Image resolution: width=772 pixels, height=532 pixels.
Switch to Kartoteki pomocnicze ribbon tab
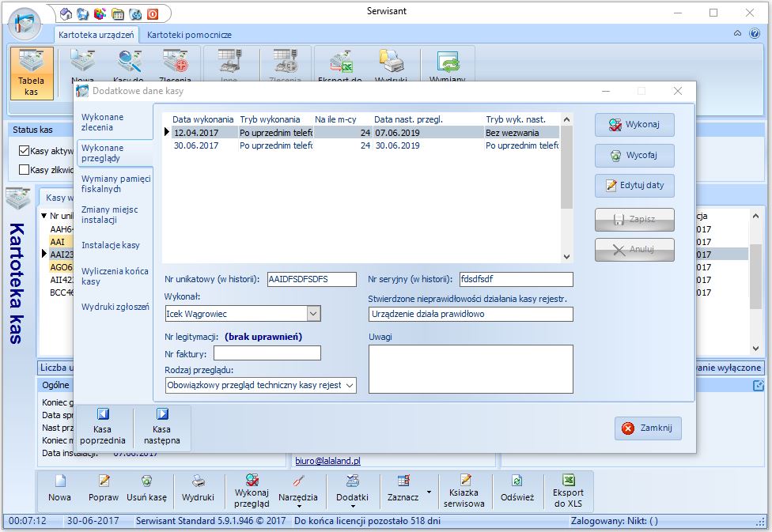pos(189,35)
